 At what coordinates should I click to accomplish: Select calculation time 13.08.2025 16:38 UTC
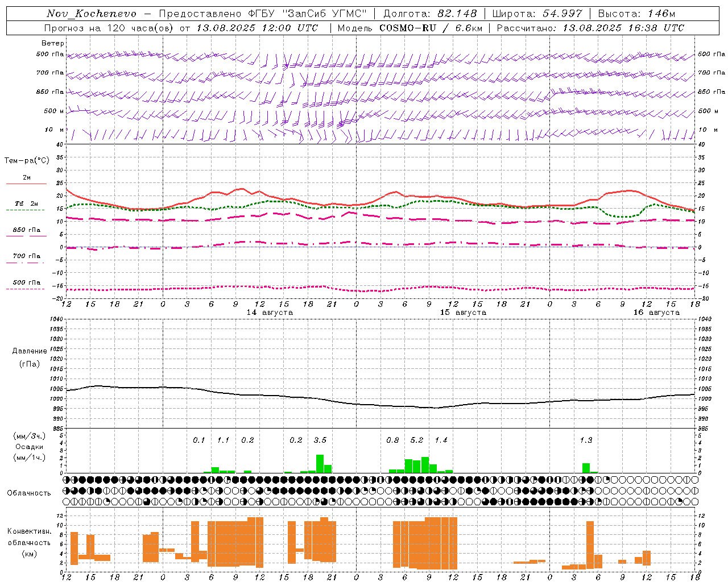623,28
